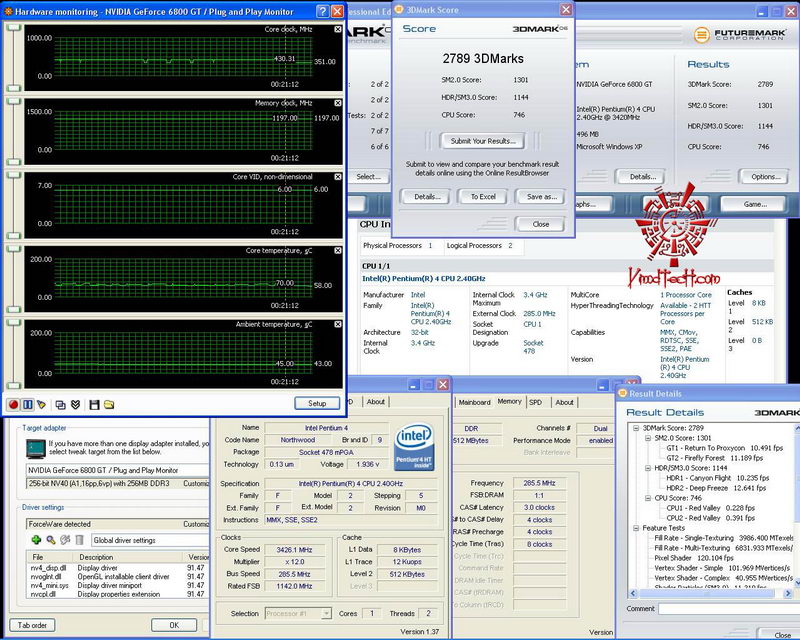Click the red record button in Hardware monitoring toolbar

(13, 405)
